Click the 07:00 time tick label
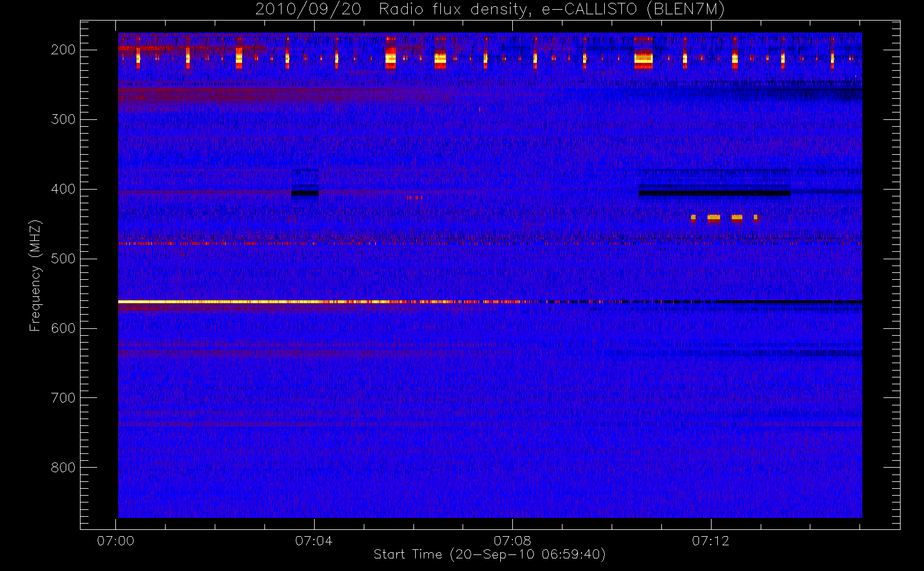 point(116,541)
